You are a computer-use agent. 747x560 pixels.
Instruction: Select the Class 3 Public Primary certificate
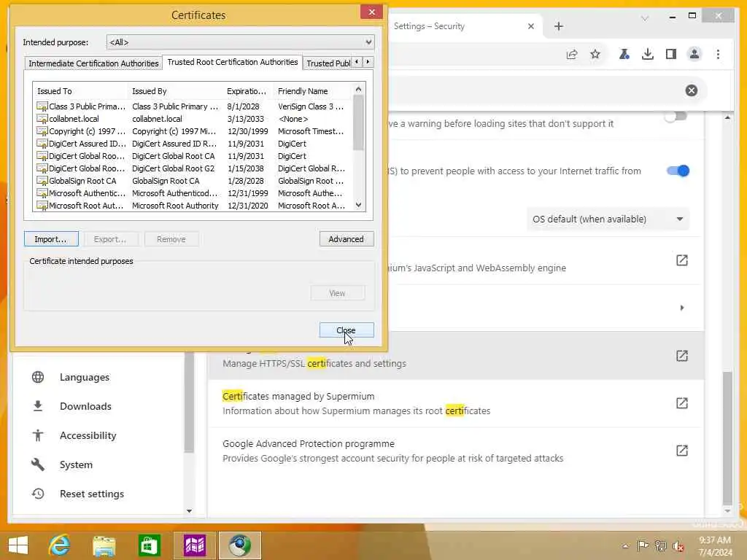[193, 106]
